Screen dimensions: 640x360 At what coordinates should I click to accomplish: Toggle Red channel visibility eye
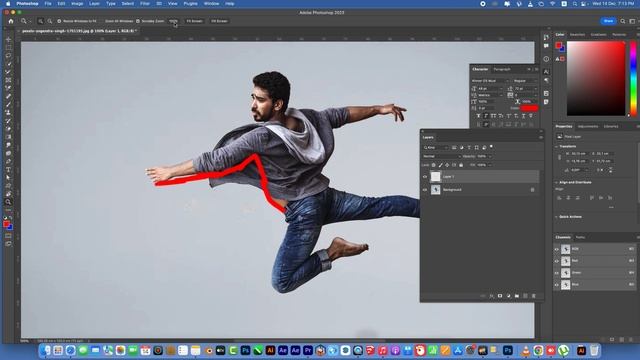point(557,261)
